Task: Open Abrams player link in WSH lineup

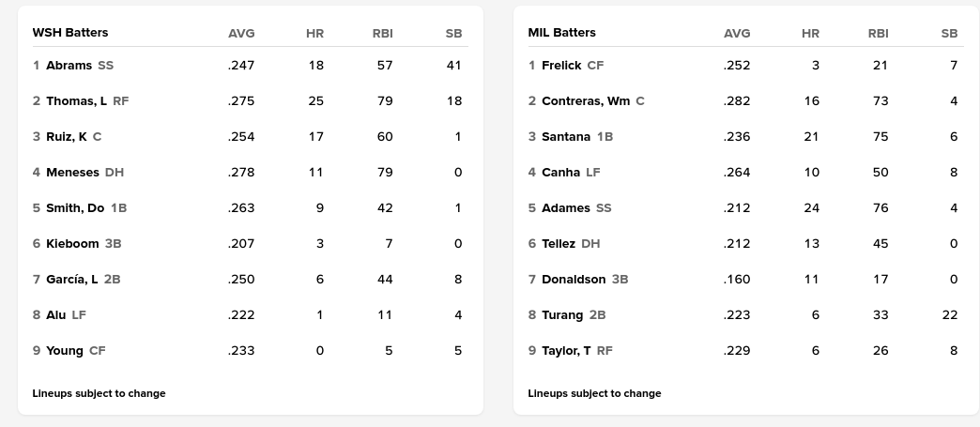Action: click(69, 66)
